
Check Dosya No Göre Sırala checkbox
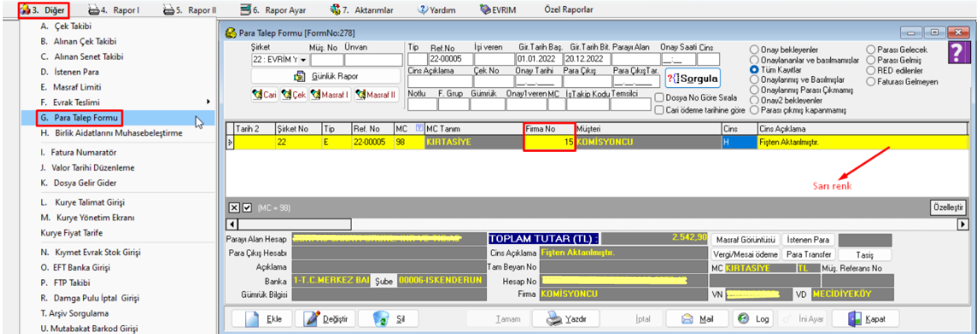coord(659,98)
